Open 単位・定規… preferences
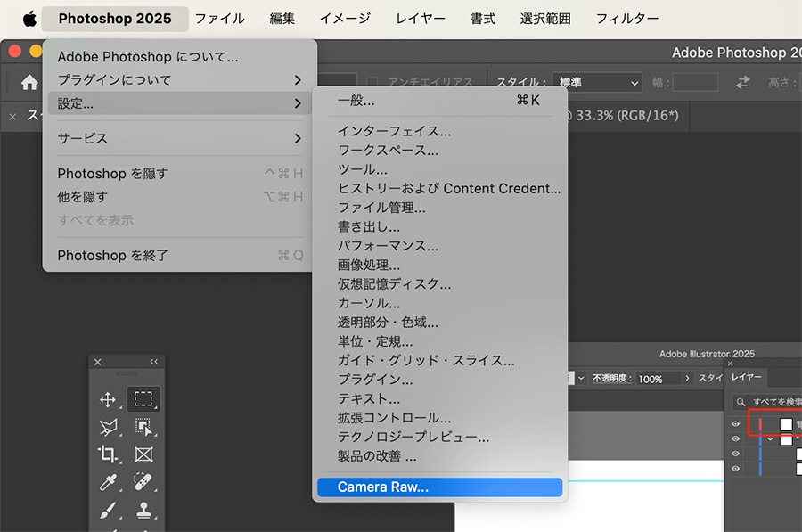802x532 pixels. pos(440,341)
